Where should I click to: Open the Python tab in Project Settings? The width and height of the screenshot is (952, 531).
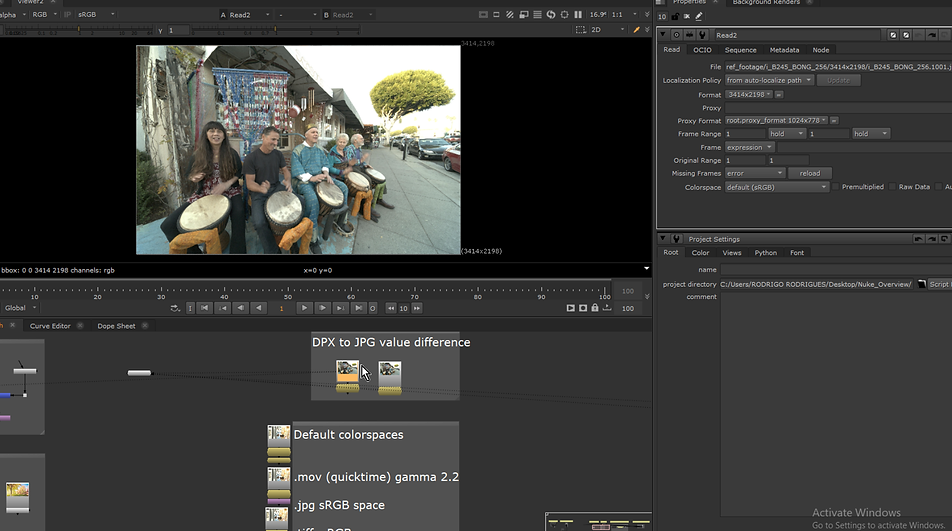[765, 252]
